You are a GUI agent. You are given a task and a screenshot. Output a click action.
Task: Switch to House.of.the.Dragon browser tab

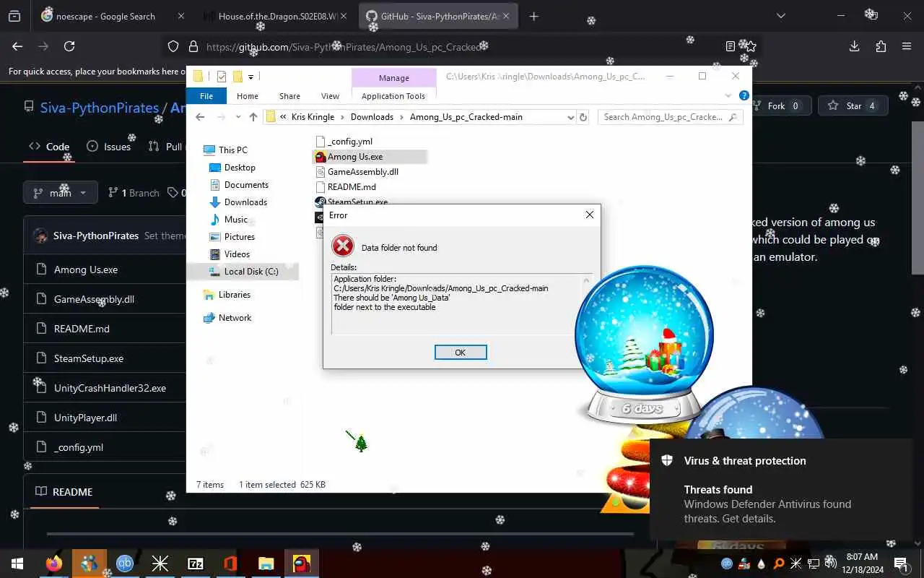pos(278,16)
